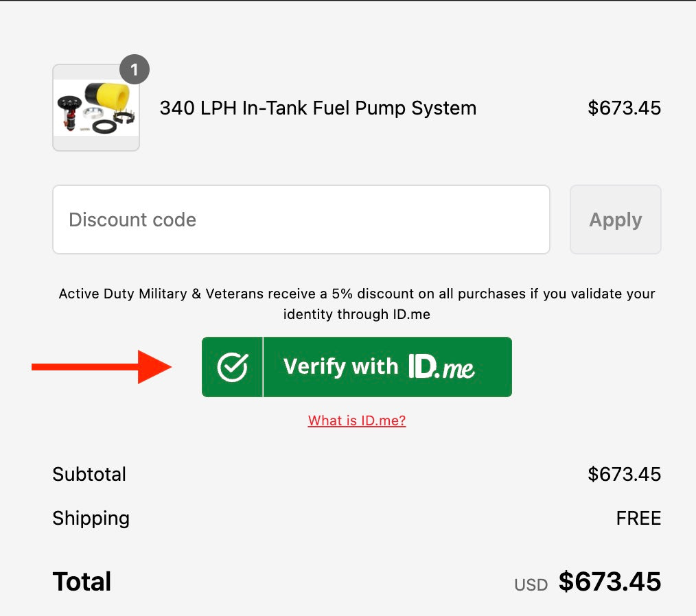Click the Subtotal label

point(89,475)
